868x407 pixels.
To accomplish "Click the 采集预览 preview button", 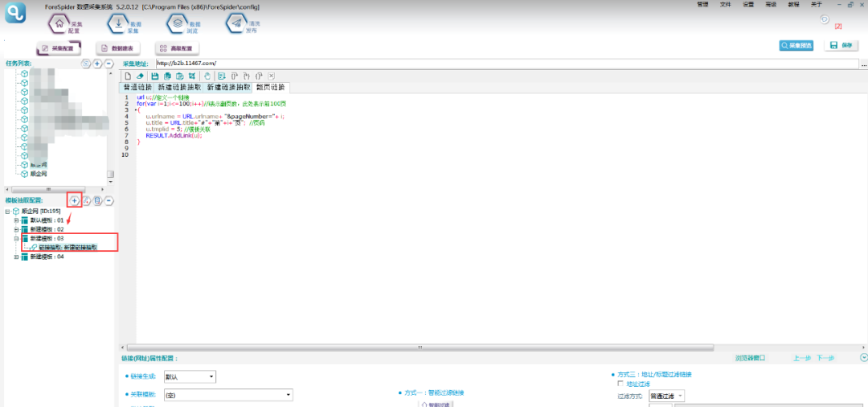I will point(796,45).
